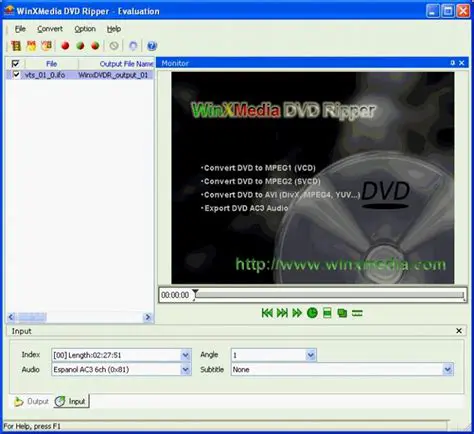The height and width of the screenshot is (434, 474).
Task: Click the application icon in the title bar
Action: (9, 11)
